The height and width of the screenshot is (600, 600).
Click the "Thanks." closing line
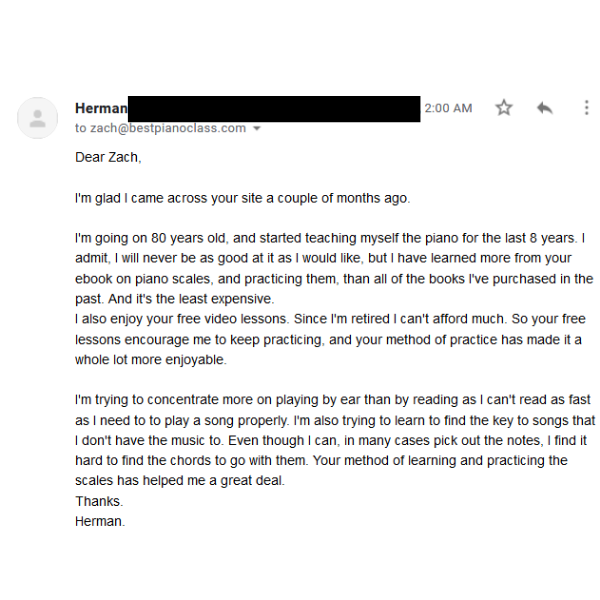click(99, 501)
